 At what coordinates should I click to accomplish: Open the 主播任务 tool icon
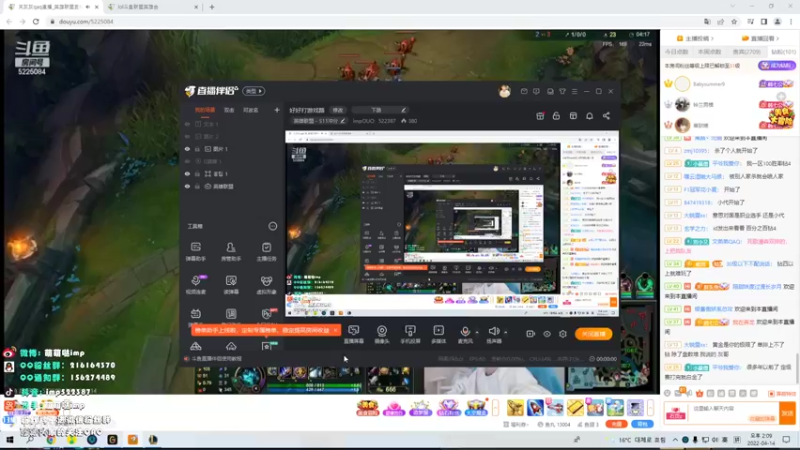tap(266, 252)
